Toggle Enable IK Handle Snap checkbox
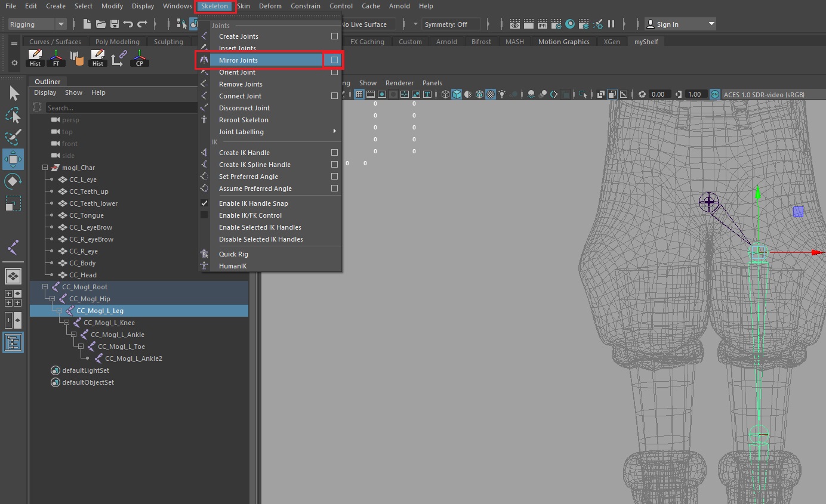Image resolution: width=826 pixels, height=504 pixels. 204,203
